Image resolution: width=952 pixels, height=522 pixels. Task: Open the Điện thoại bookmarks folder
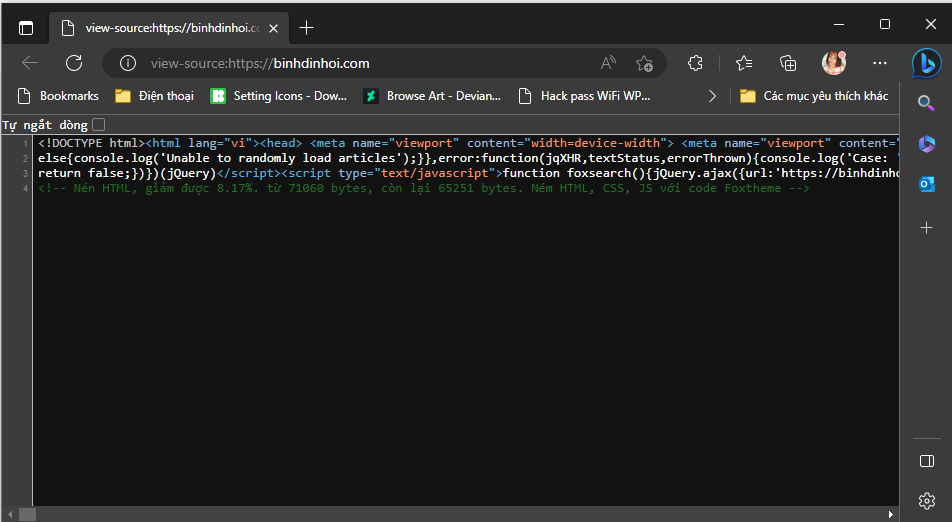click(155, 96)
